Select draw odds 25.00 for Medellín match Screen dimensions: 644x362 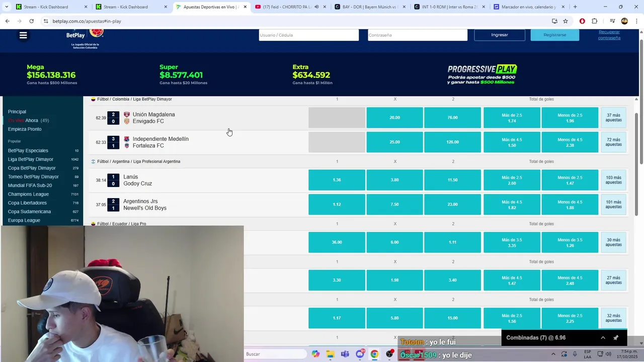[x=394, y=142]
